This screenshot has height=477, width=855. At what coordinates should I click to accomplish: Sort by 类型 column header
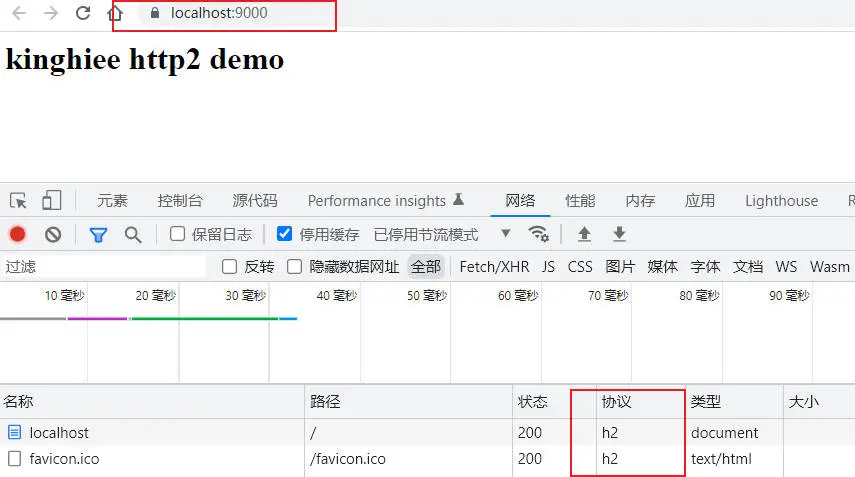click(734, 402)
